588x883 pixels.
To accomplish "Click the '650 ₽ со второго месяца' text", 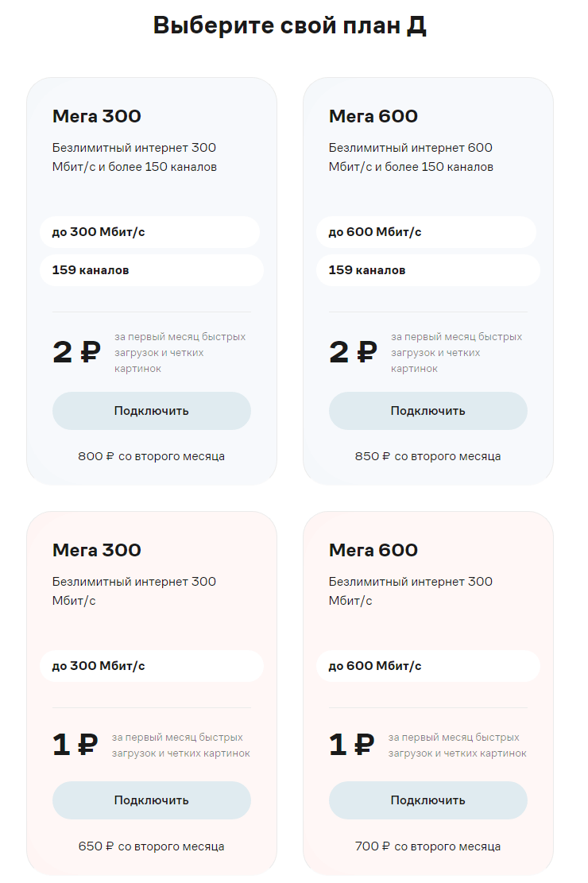I will [151, 846].
